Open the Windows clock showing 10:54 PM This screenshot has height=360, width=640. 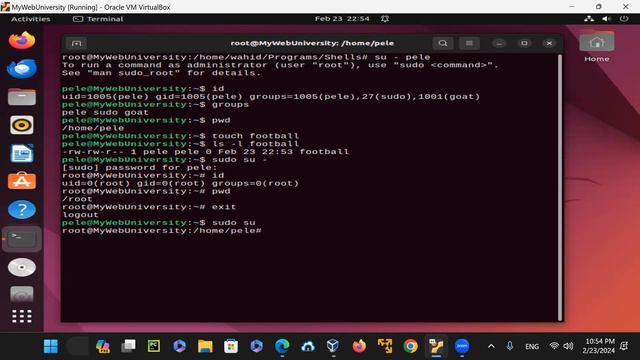point(599,346)
